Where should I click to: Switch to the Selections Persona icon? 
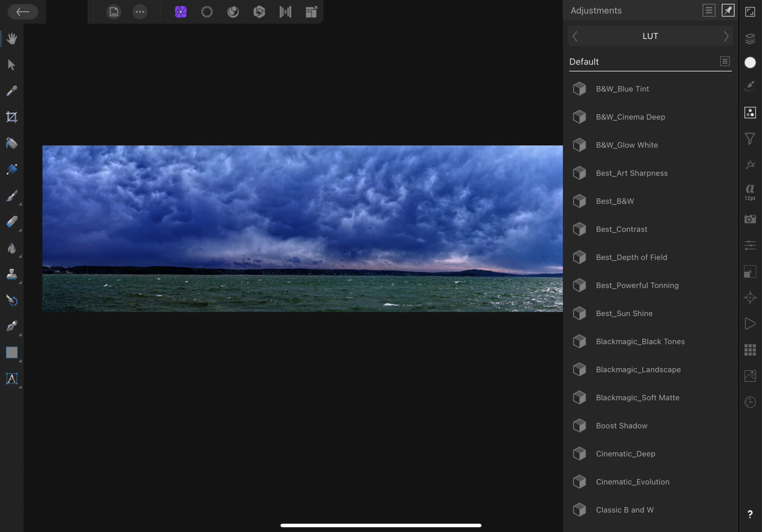coord(207,12)
